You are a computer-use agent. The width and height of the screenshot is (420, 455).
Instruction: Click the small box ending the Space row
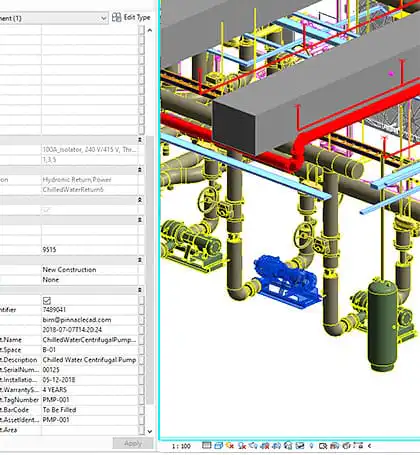141,350
